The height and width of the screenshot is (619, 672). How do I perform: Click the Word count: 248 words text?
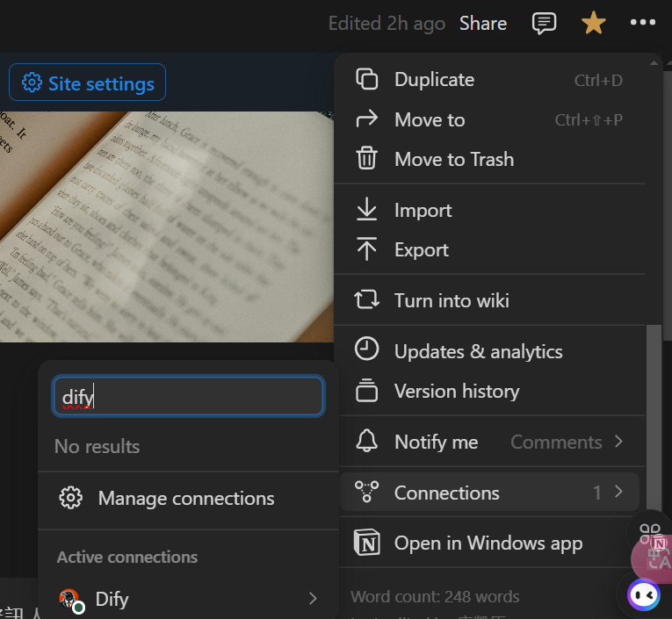[x=435, y=597]
